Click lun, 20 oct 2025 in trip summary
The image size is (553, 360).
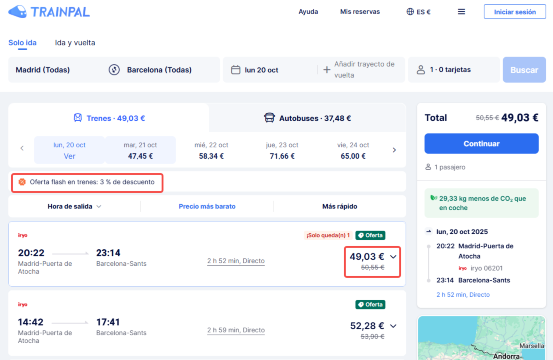click(462, 232)
